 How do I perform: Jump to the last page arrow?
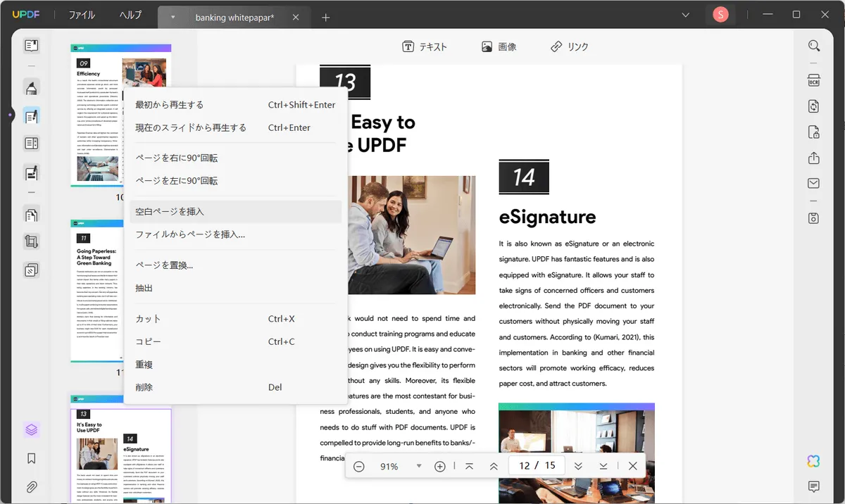[603, 466]
